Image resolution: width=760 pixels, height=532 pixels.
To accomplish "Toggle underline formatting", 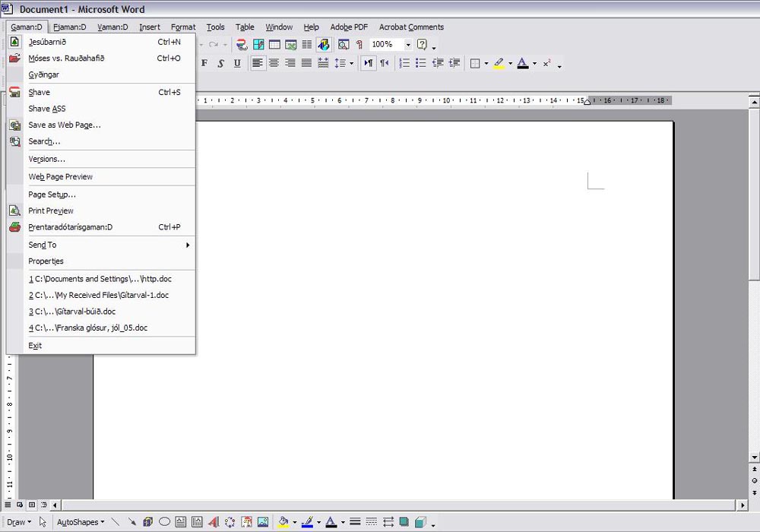I will tap(237, 63).
